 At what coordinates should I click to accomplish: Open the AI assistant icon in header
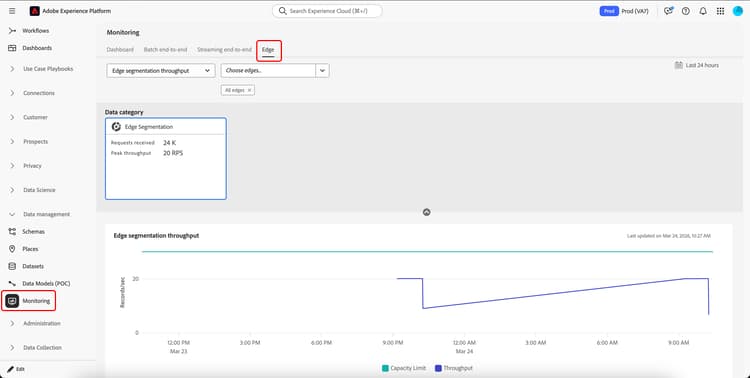[668, 11]
